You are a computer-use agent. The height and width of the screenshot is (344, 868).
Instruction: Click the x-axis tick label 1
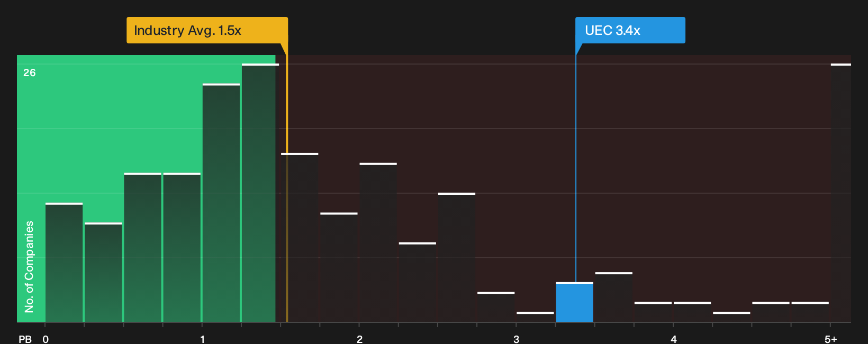[202, 339]
